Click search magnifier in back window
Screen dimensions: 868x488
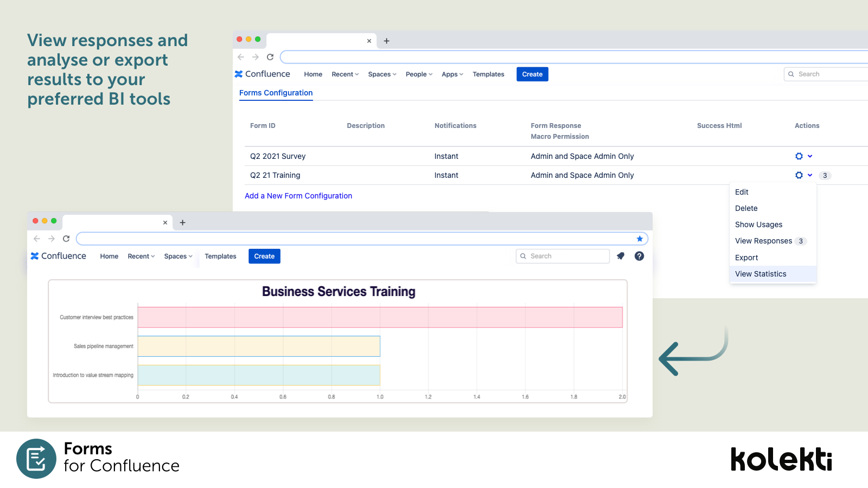(792, 74)
